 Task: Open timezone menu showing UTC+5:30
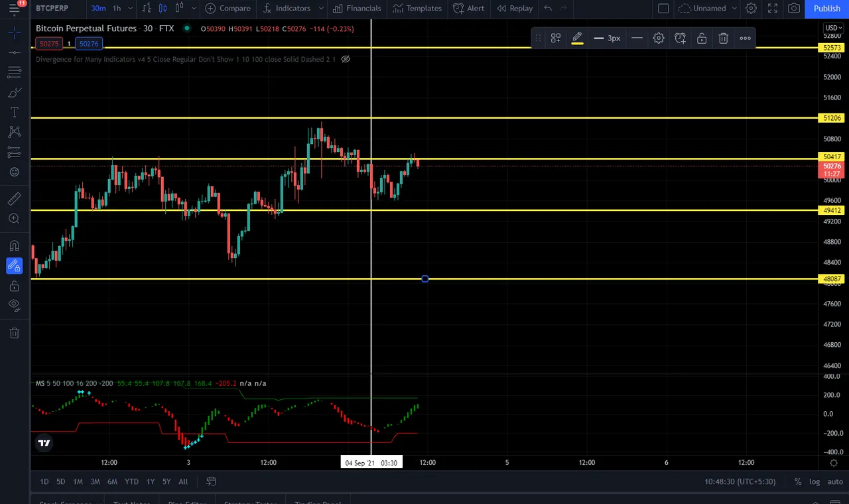pyautogui.click(x=740, y=481)
